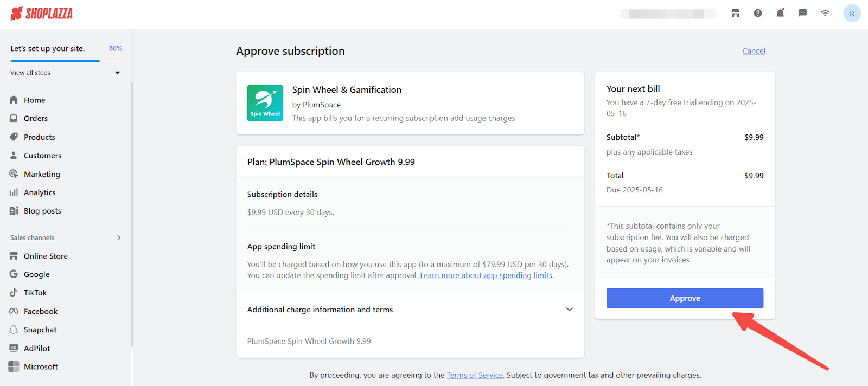Click the Analytics bar chart icon
The width and height of the screenshot is (868, 386).
[x=14, y=192]
